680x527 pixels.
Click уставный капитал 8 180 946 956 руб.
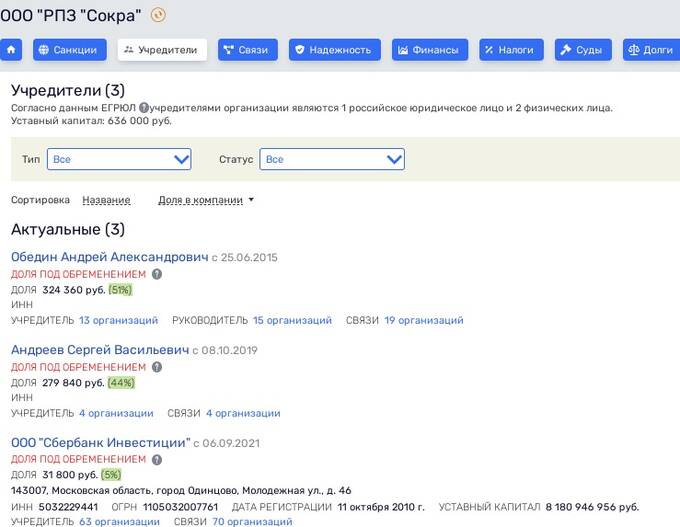point(592,507)
